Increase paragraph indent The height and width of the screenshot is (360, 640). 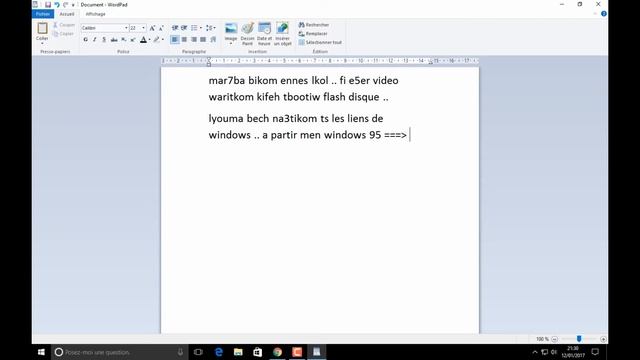(x=184, y=28)
